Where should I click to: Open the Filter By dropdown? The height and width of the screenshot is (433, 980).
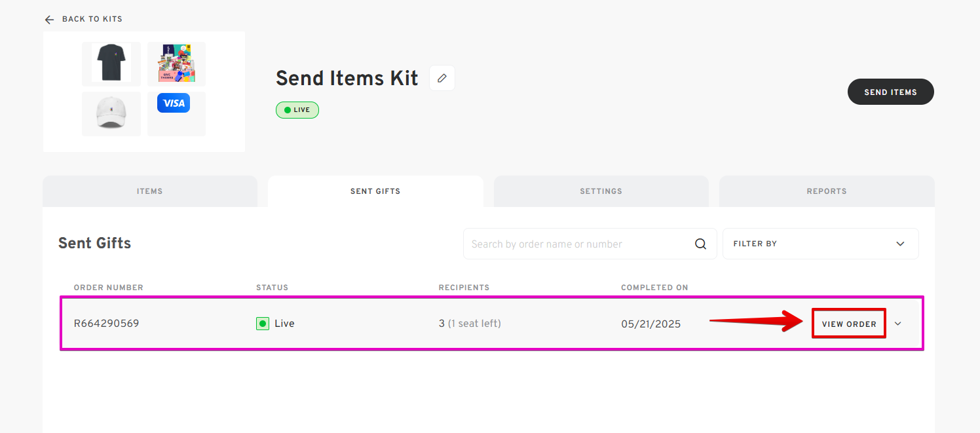pos(820,244)
